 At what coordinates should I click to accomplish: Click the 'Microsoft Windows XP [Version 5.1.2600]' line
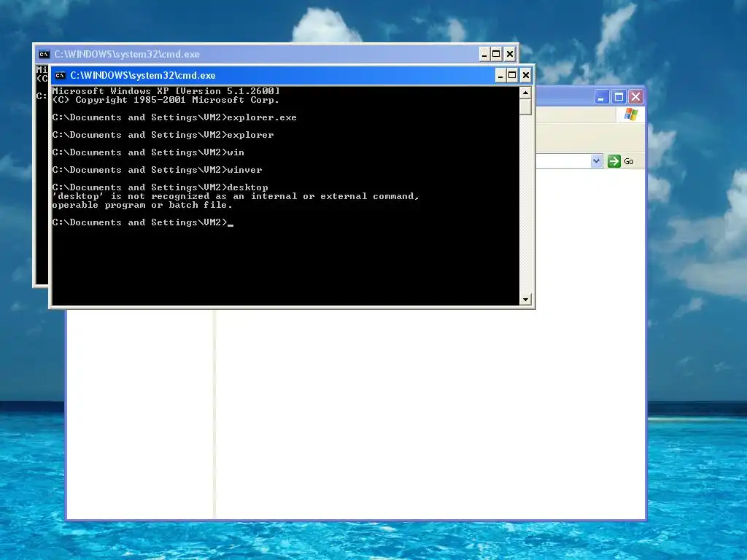166,91
